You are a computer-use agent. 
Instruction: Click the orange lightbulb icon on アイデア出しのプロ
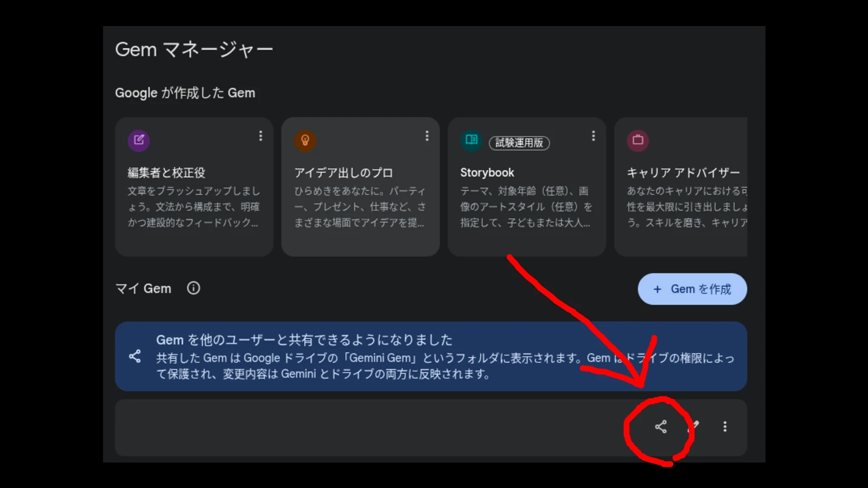pos(305,140)
